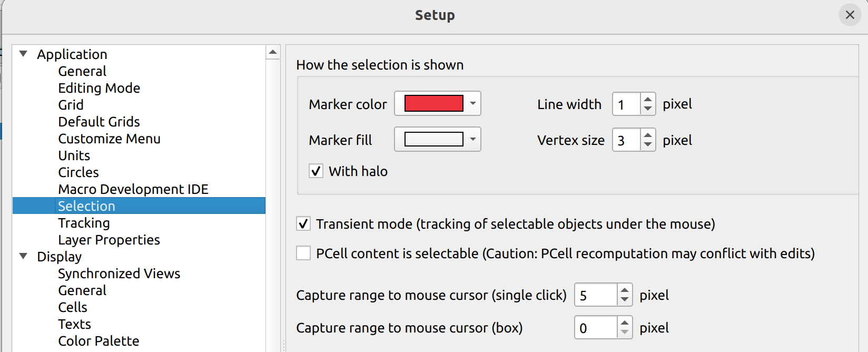Open the Marker color dropdown

click(x=472, y=104)
